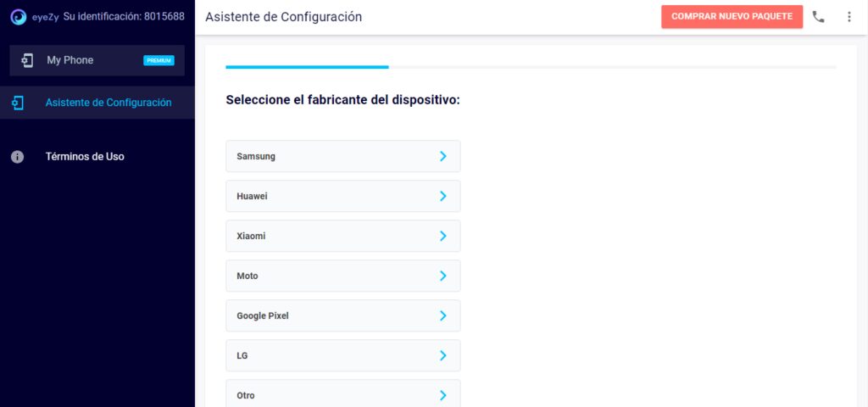The width and height of the screenshot is (868, 407).
Task: Click COMPRAR NUEVO PAQUETE button
Action: [x=732, y=17]
